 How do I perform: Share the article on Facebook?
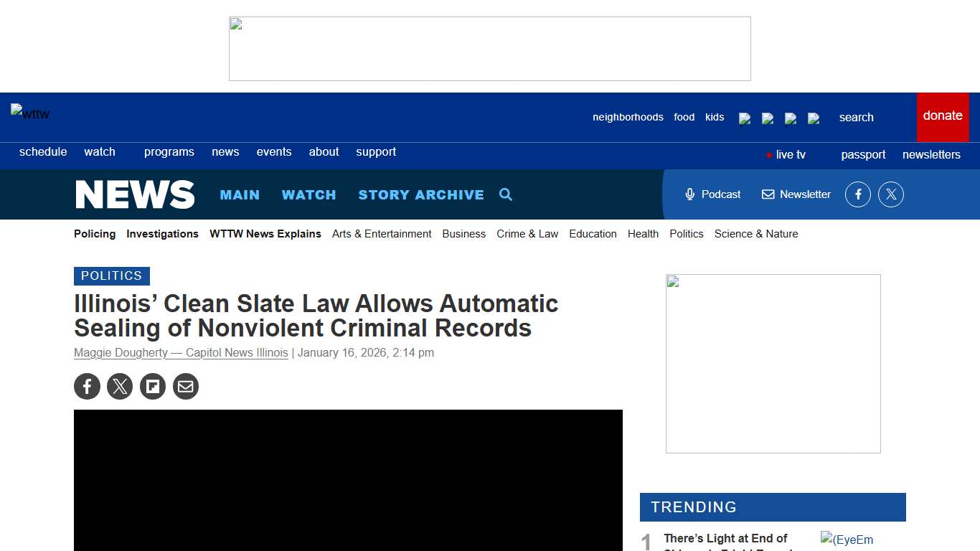(87, 386)
